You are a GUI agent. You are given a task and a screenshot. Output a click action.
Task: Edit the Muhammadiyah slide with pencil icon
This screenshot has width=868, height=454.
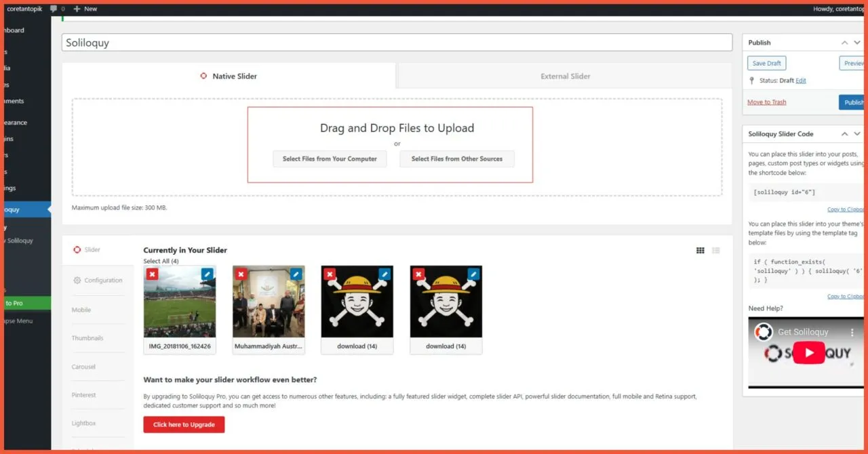[296, 274]
